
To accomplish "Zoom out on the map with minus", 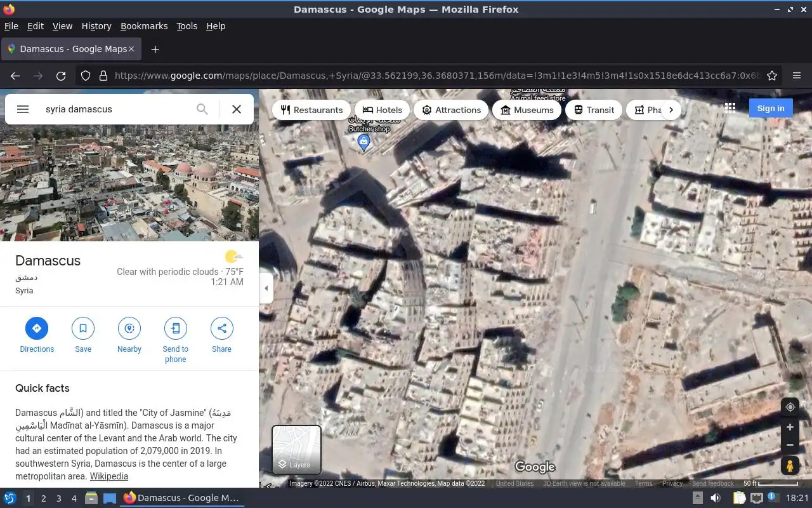I will 790,444.
